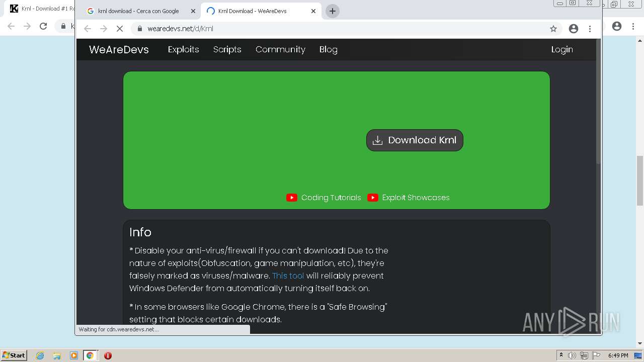The width and height of the screenshot is (644, 362).
Task: Select the Chrome taskbar icon
Action: [90, 355]
